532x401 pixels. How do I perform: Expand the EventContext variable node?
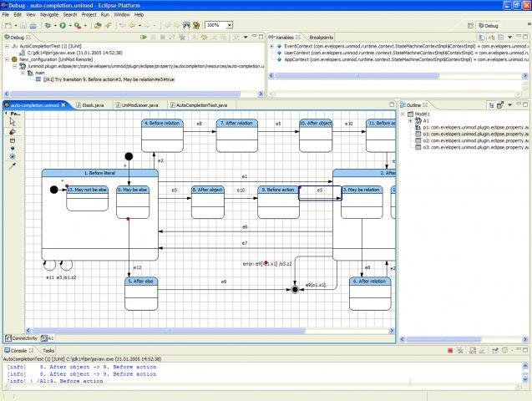point(271,48)
